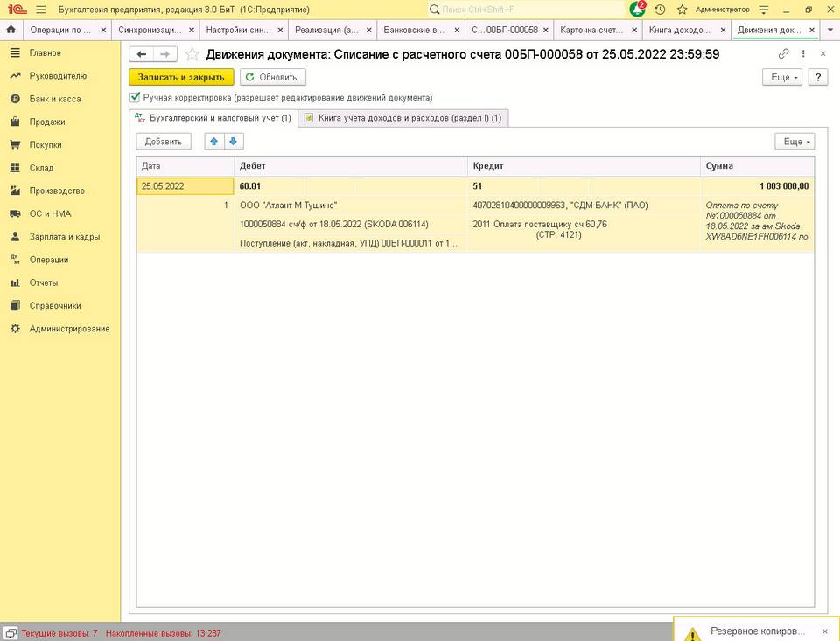
Task: Expand the table's Еще dropdown
Action: click(794, 142)
